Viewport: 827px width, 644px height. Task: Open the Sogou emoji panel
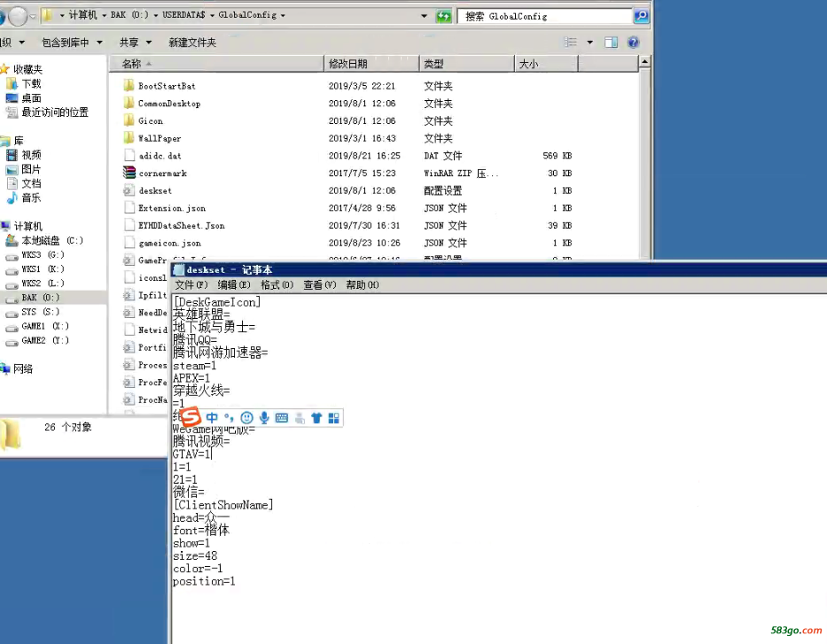click(246, 418)
